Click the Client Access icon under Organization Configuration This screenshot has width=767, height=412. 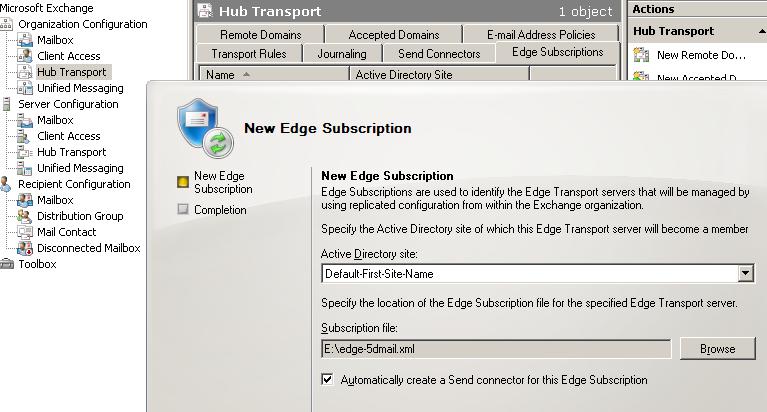pos(26,56)
